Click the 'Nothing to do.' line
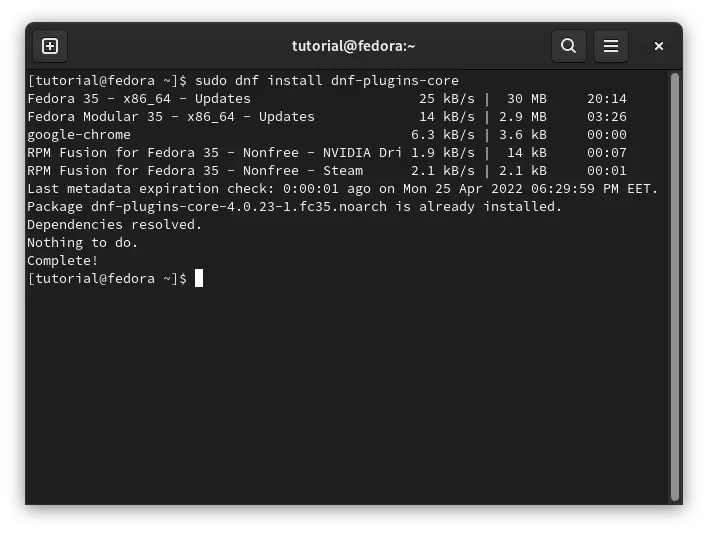 tap(82, 243)
